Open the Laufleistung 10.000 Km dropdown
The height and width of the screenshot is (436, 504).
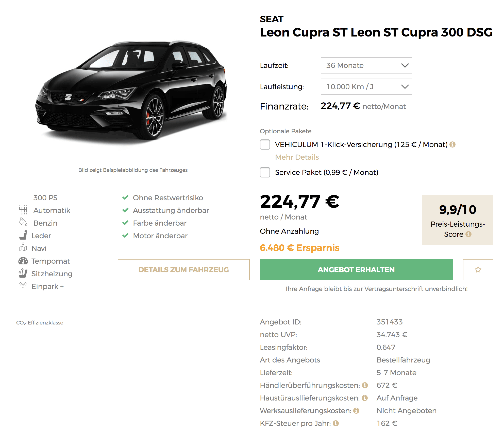coord(366,87)
